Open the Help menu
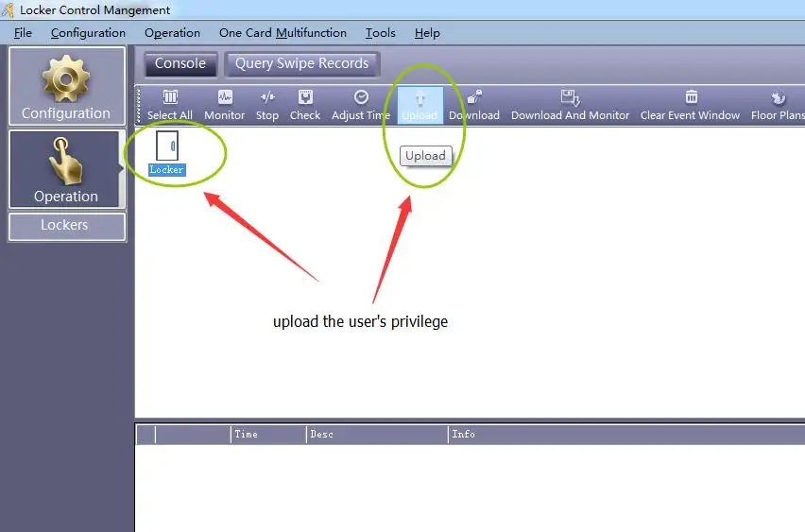This screenshot has height=532, width=805. click(427, 33)
